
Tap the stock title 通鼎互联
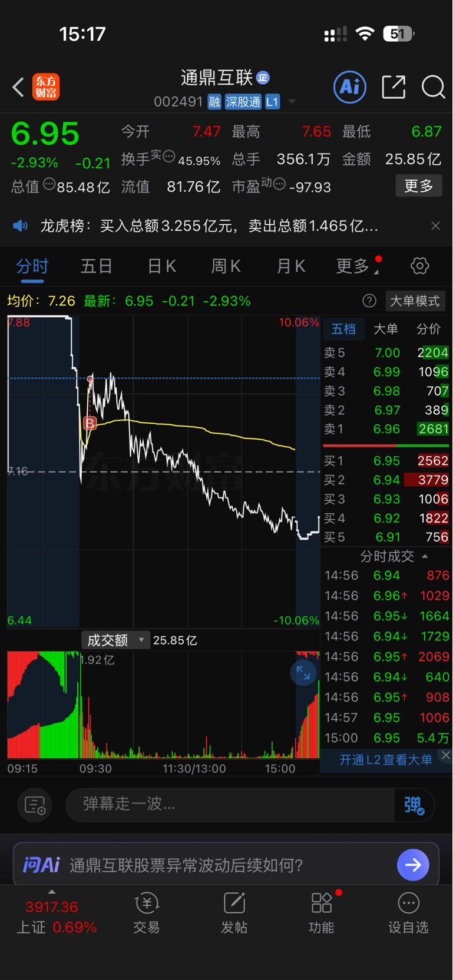coord(217,78)
